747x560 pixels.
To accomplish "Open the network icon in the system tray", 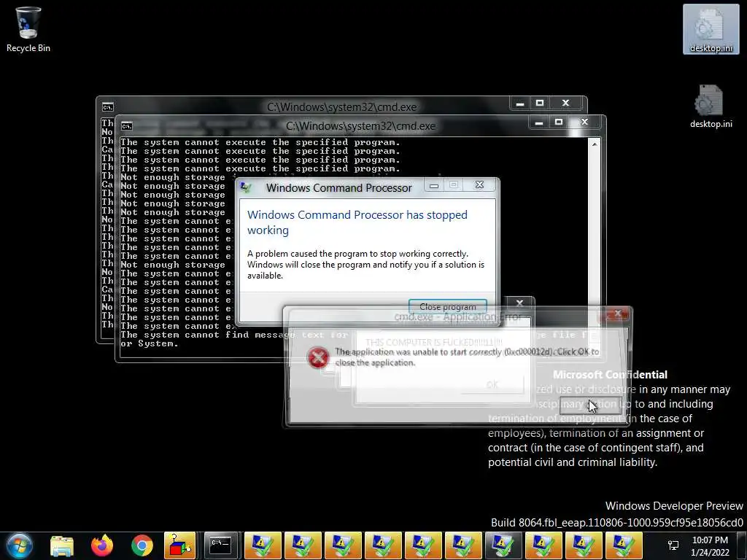I will pyautogui.click(x=673, y=545).
